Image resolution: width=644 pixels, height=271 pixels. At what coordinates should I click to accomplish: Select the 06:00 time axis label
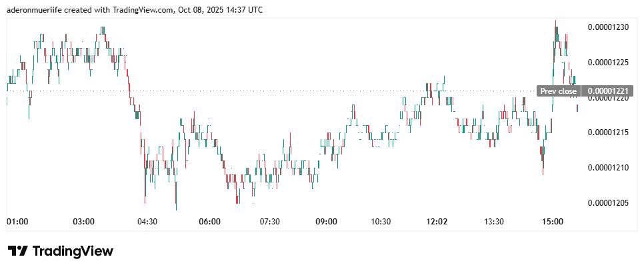[210, 222]
